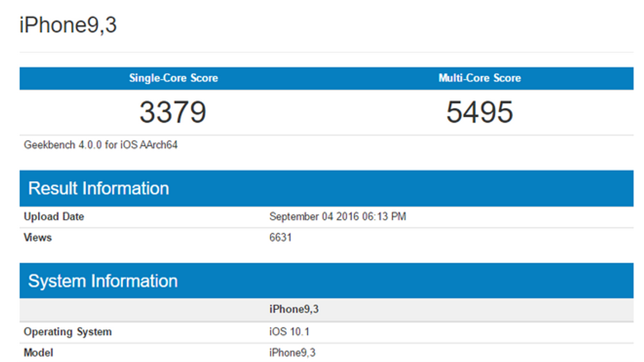Click the System Information section heading
Viewport: 644px width, 362px height.
[x=103, y=281]
